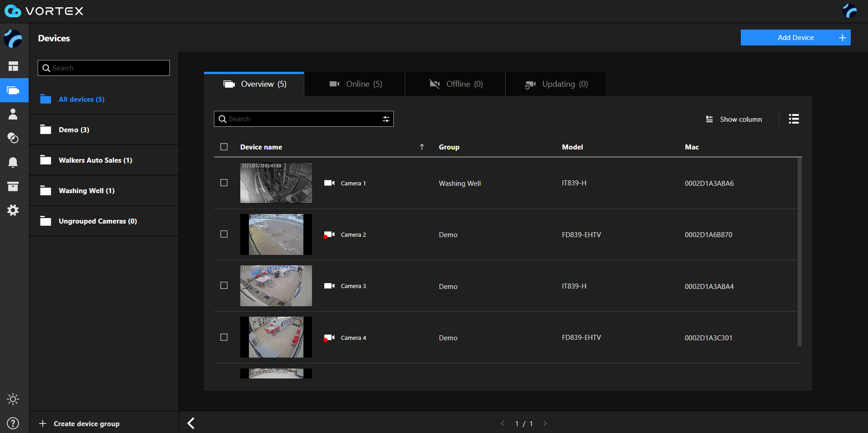This screenshot has height=433, width=868.
Task: Open the dashboard layout icon in sidebar
Action: (13, 66)
